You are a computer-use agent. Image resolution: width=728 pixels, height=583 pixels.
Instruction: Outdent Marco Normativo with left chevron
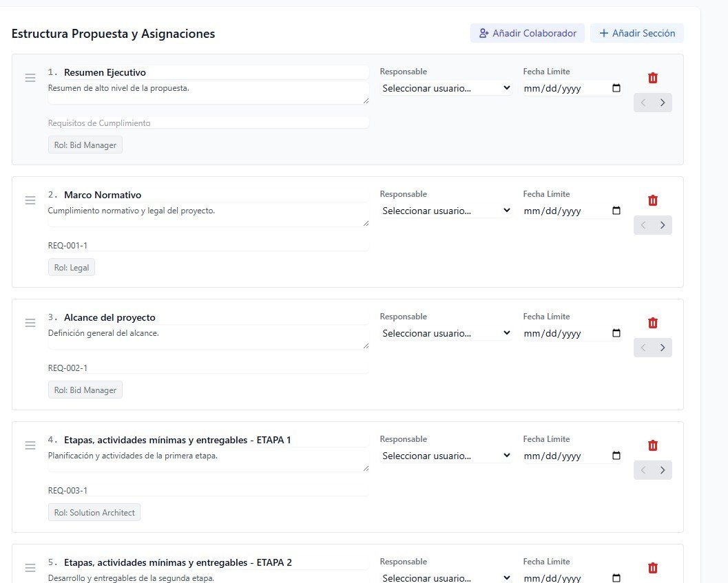643,225
